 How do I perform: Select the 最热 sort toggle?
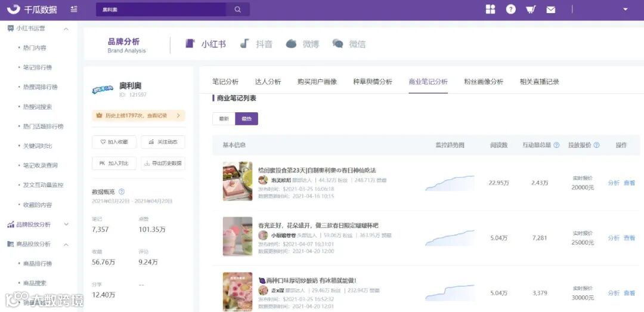click(246, 119)
